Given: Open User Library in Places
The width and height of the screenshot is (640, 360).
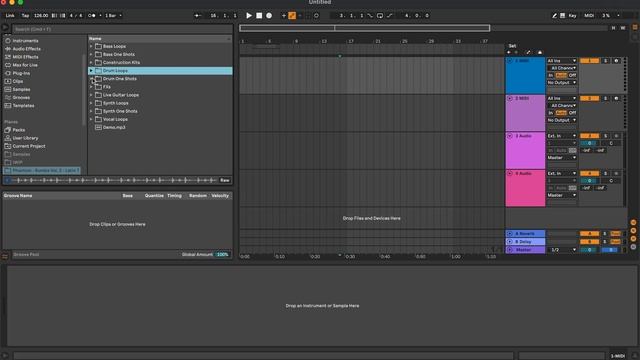Looking at the screenshot, I should pos(25,138).
